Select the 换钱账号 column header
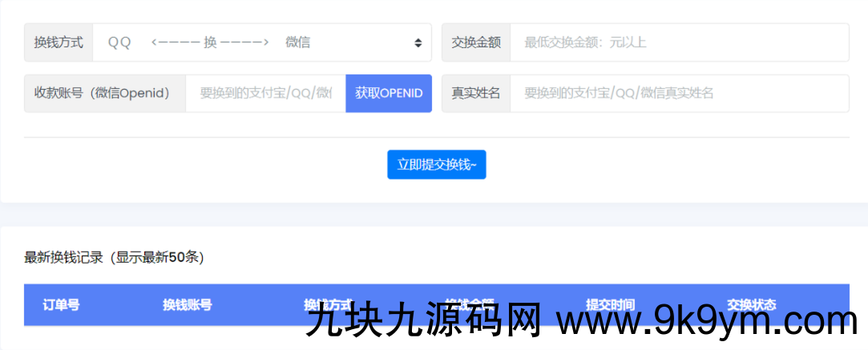868x350 pixels. [x=187, y=304]
